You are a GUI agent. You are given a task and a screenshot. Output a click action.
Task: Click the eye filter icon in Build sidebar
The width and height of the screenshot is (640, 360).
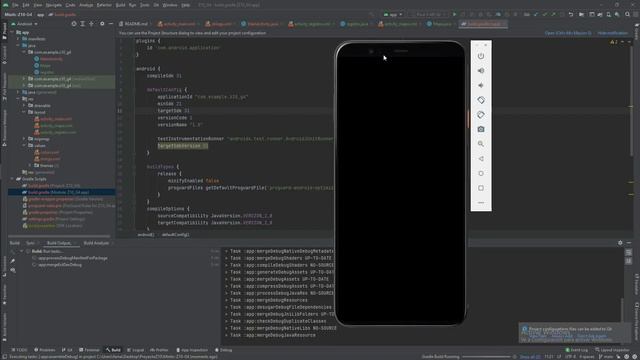(13, 270)
